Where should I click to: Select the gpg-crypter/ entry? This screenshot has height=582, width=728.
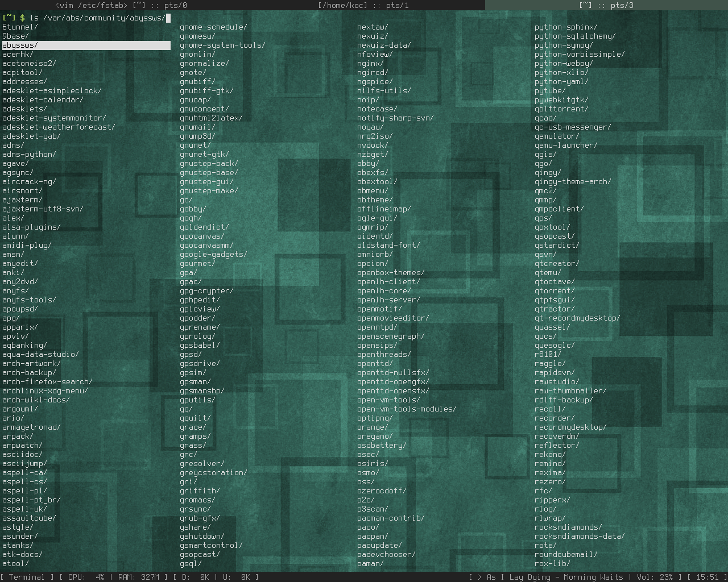pos(206,290)
